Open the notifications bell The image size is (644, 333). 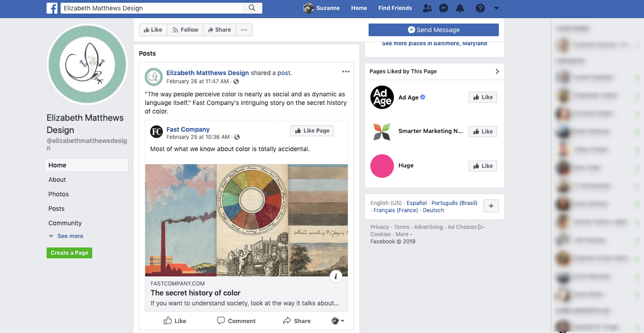(x=460, y=8)
